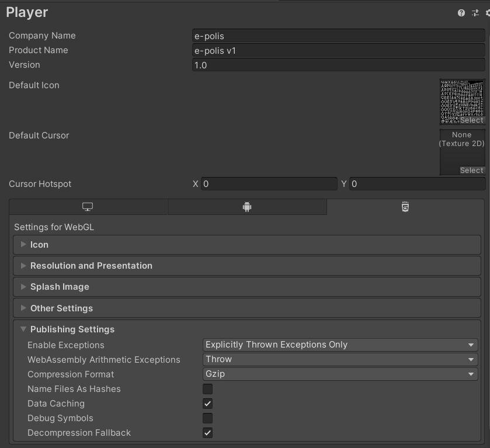Click Select on the Default Cursor texture
Image resolution: width=490 pixels, height=448 pixels.
click(x=471, y=171)
